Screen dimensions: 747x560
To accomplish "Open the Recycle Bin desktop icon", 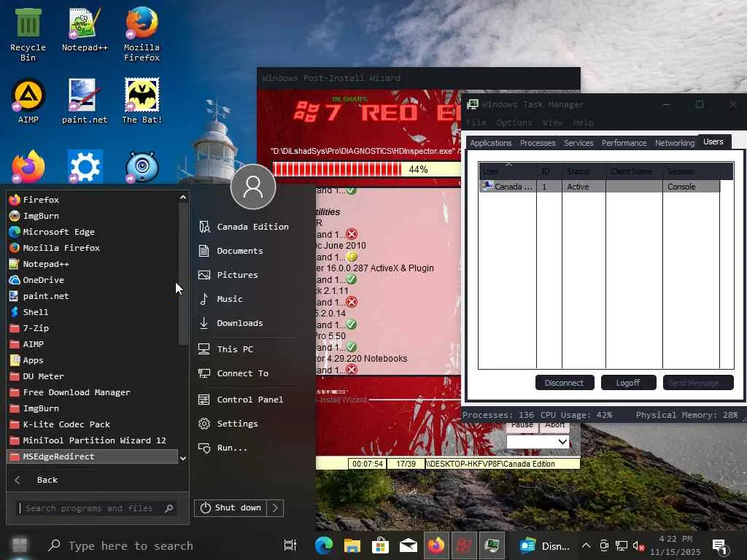I will (x=28, y=34).
